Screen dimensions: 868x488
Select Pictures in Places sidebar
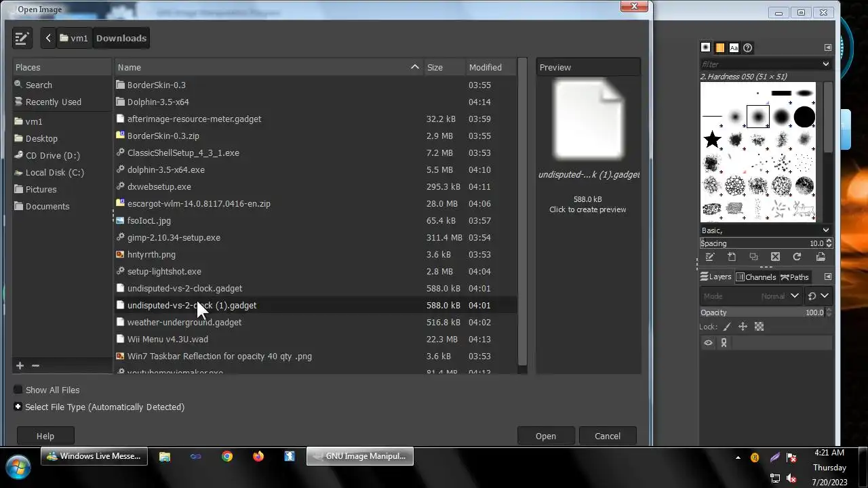(41, 189)
